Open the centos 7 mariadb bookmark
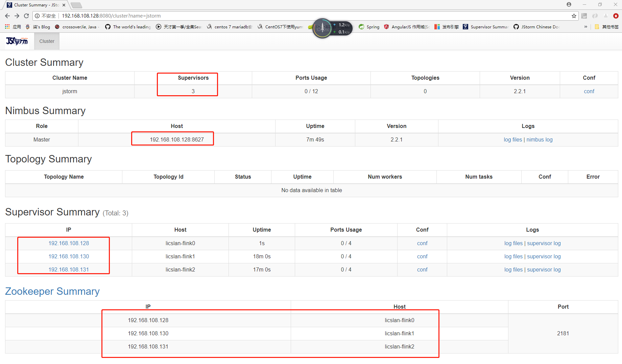The image size is (622, 364). [230, 27]
